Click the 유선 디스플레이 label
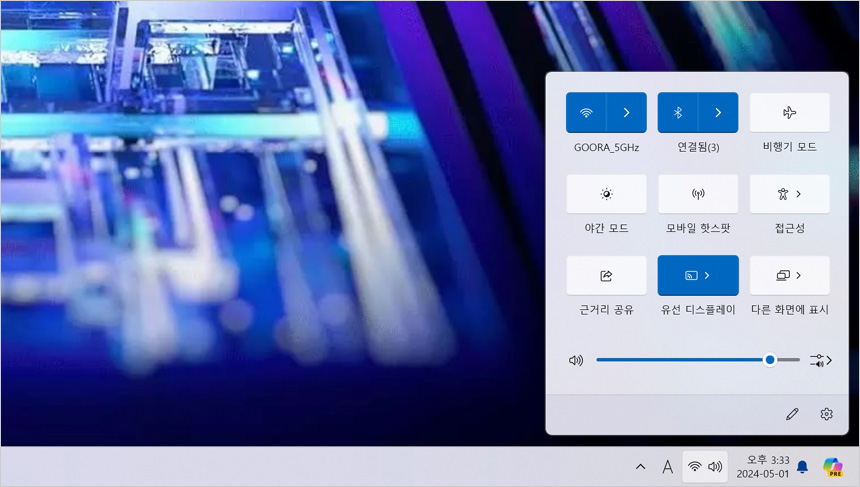 [698, 310]
